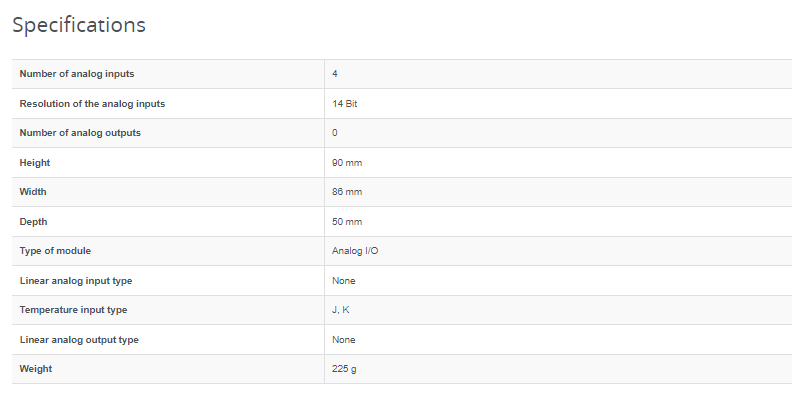Select Number of analog outputs label
This screenshot has width=802, height=402.
(x=80, y=132)
